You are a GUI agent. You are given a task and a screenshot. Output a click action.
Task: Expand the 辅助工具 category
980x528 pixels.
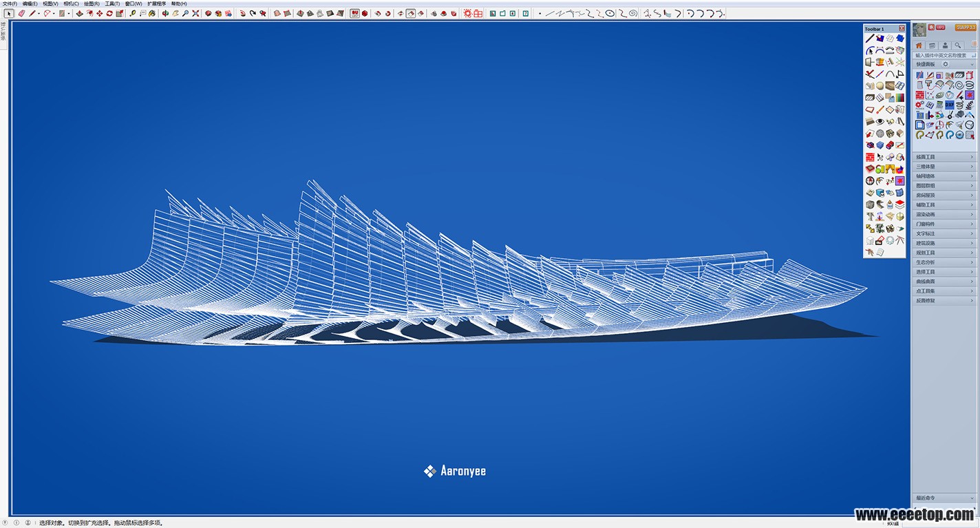click(944, 205)
